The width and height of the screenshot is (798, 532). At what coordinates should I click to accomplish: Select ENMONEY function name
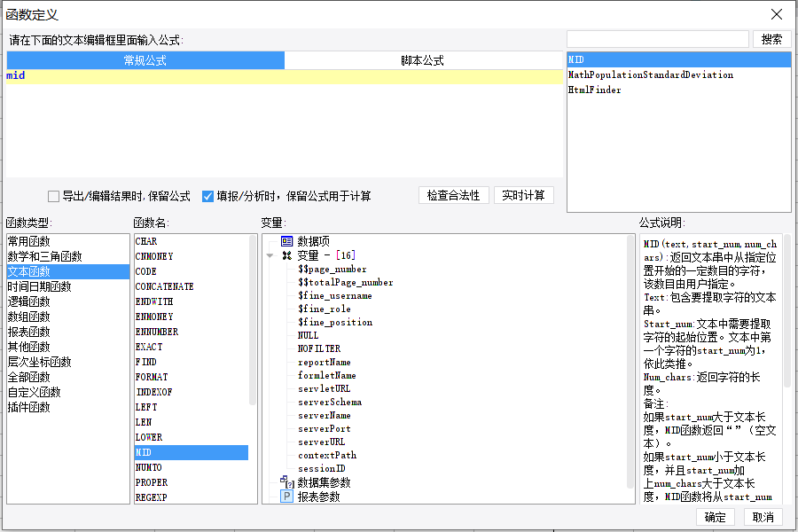192,317
